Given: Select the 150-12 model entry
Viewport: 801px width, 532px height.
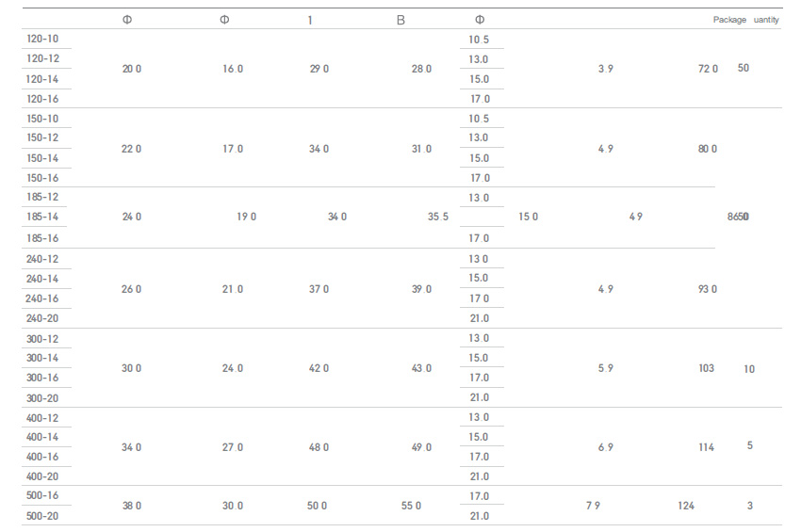Looking at the screenshot, I should [42, 137].
